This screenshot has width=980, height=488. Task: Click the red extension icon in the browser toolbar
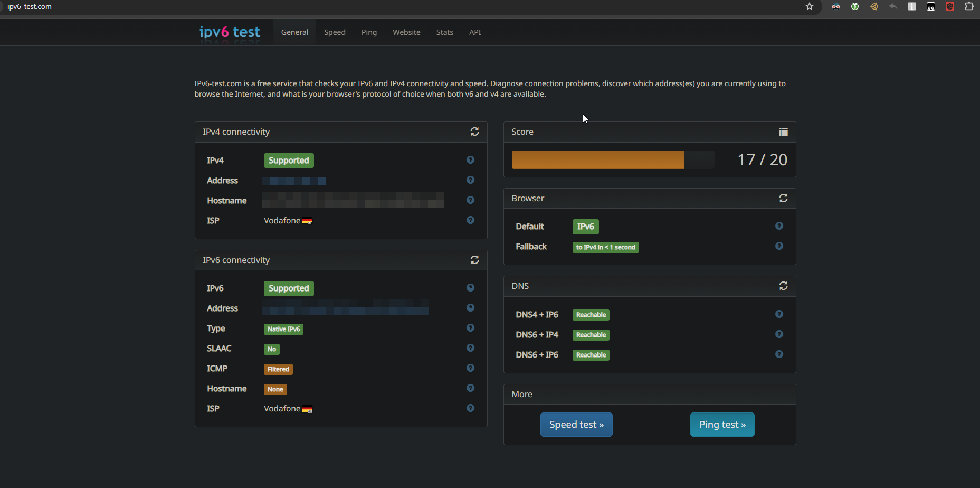pos(950,6)
